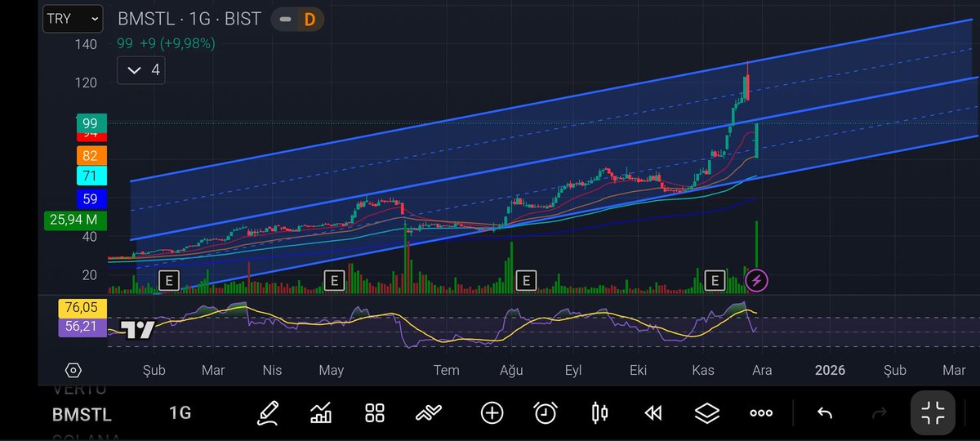Tap the TradingView logo watermark
The width and height of the screenshot is (980, 441).
(x=137, y=330)
